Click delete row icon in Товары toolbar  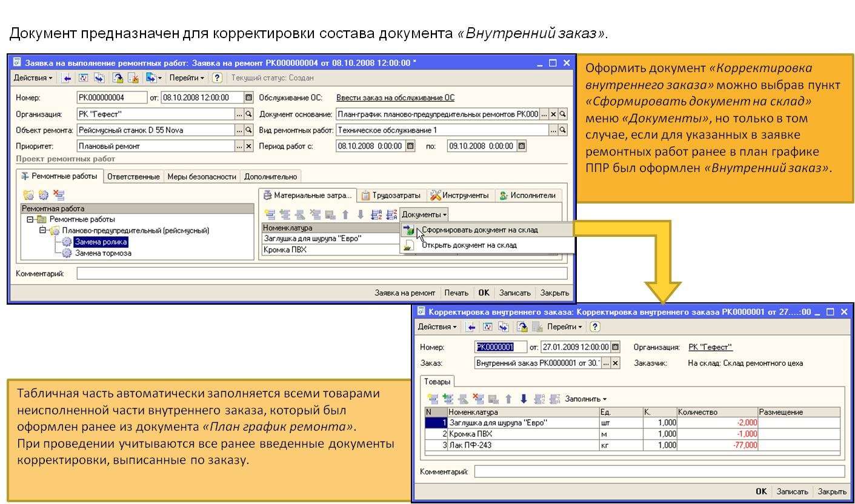(478, 399)
